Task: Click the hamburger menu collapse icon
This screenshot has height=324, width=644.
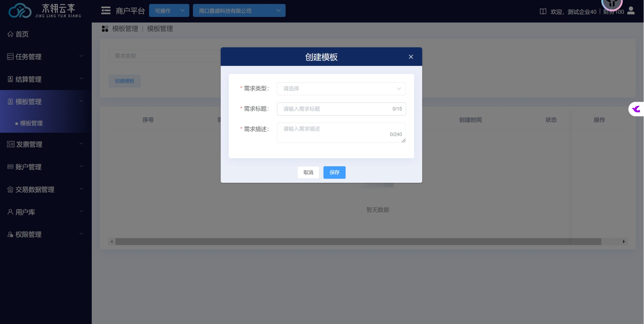Action: (x=106, y=11)
